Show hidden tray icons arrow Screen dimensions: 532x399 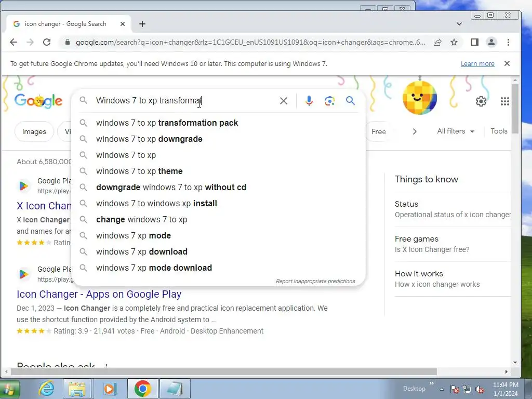click(x=442, y=389)
